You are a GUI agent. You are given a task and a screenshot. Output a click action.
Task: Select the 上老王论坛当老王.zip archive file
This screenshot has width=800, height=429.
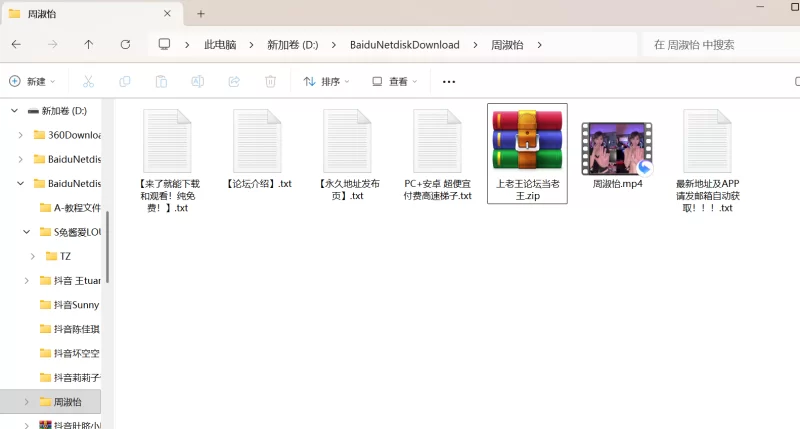pyautogui.click(x=527, y=153)
